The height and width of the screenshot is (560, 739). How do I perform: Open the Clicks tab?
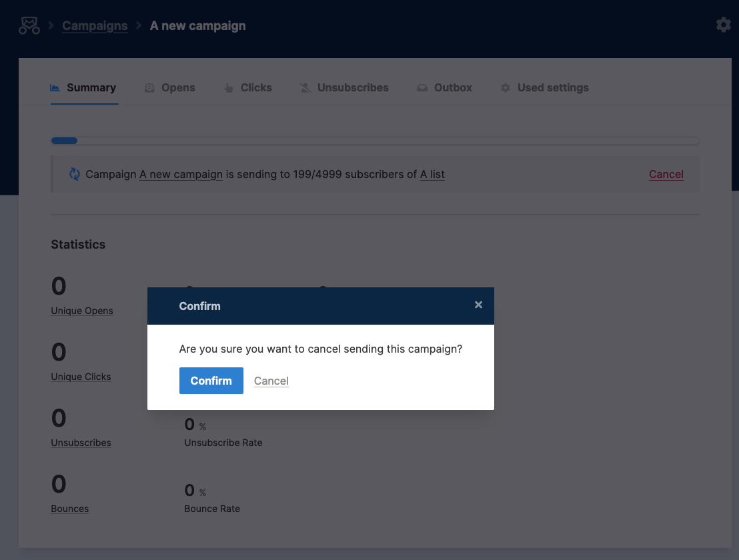248,87
